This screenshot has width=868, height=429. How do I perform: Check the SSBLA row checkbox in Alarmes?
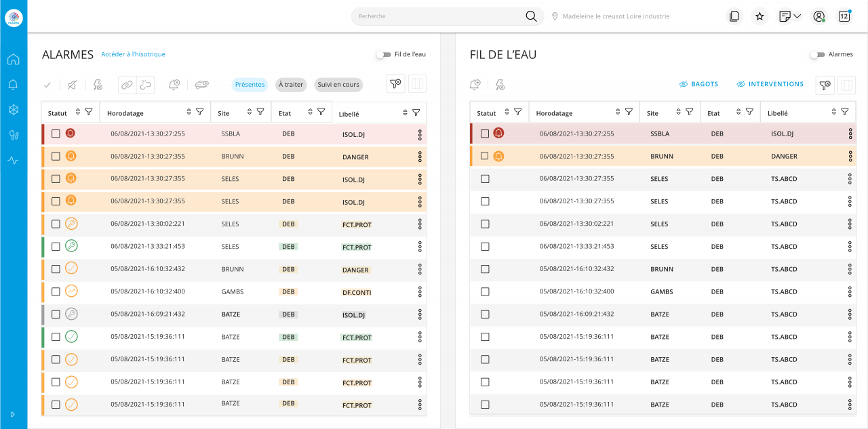point(56,134)
